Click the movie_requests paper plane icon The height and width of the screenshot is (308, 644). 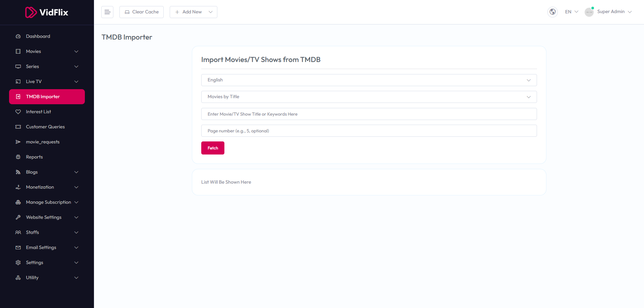pos(18,142)
